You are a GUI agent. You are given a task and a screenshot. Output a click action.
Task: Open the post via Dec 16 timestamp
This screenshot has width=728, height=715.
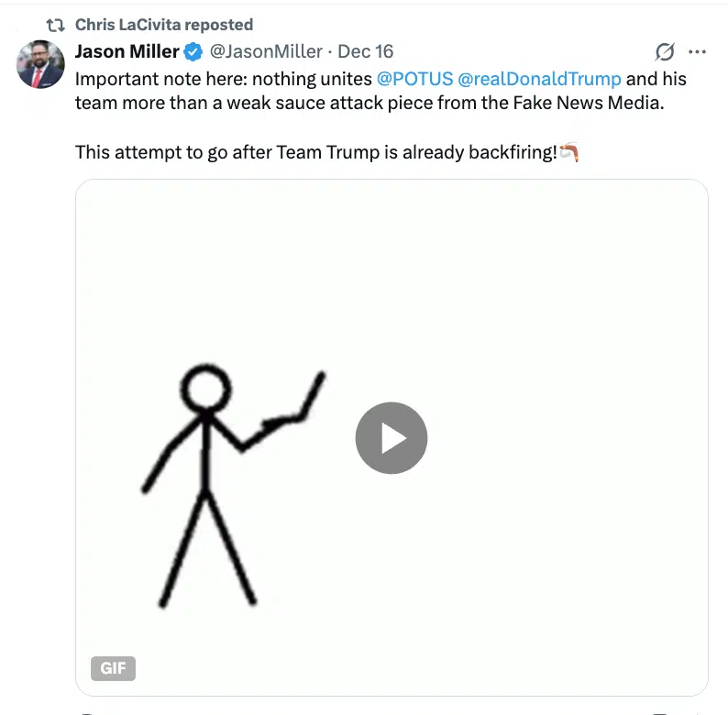click(x=366, y=51)
